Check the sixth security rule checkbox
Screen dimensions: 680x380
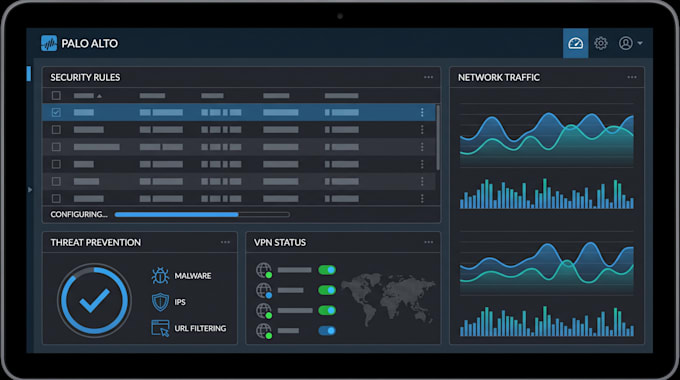[56, 198]
